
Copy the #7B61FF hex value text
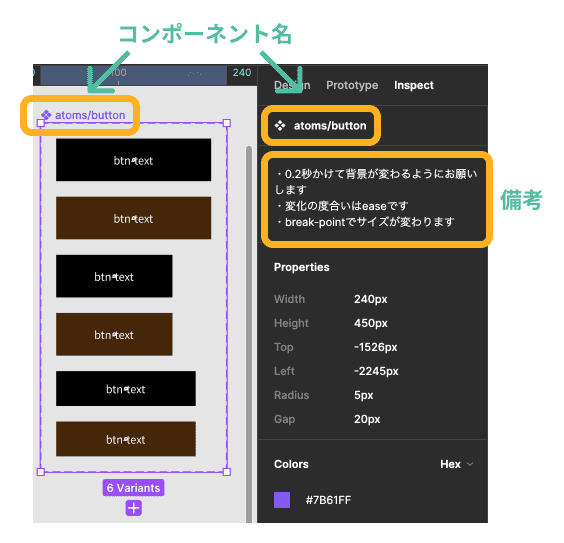coord(328,500)
